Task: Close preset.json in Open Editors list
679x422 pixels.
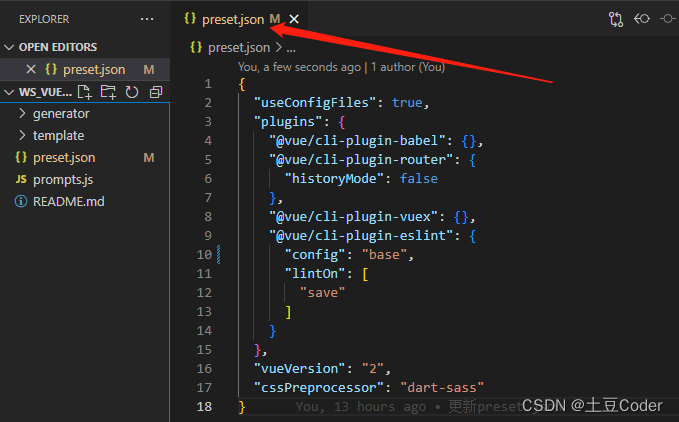Action: 31,69
